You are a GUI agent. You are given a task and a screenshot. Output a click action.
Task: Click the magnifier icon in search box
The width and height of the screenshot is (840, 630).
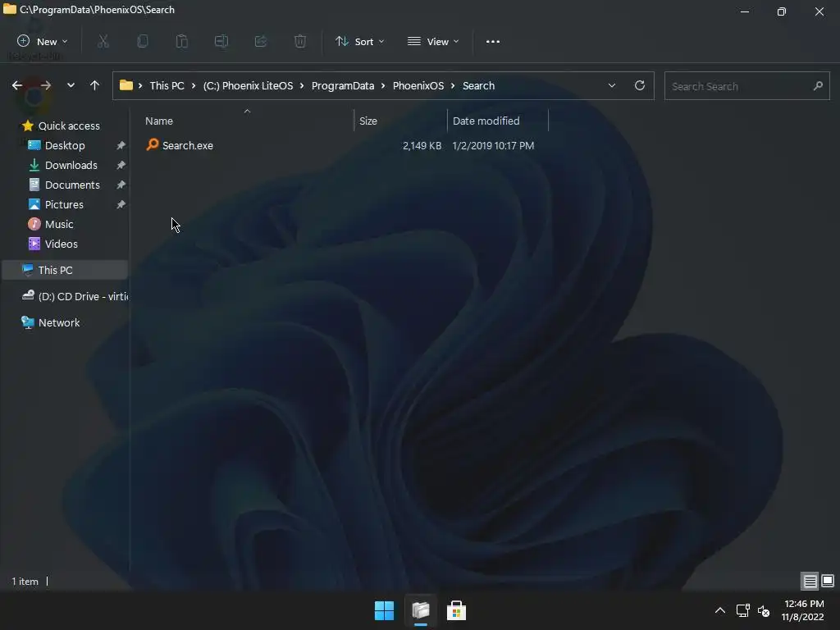pos(818,85)
